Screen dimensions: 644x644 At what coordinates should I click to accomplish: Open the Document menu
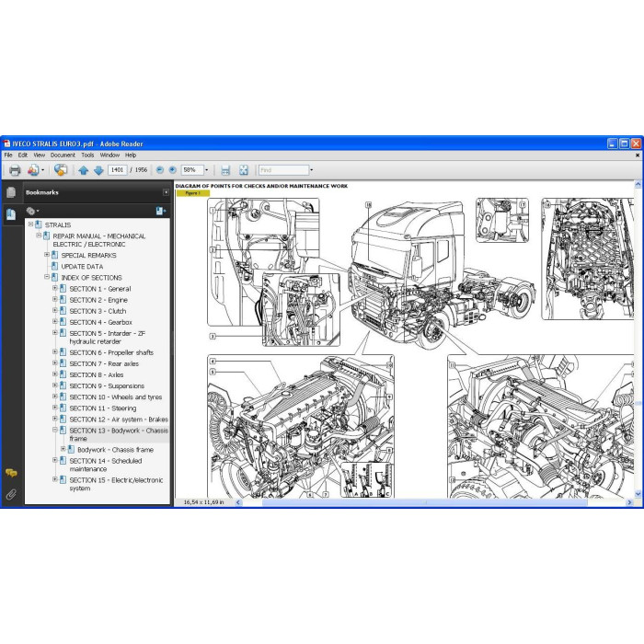(63, 155)
